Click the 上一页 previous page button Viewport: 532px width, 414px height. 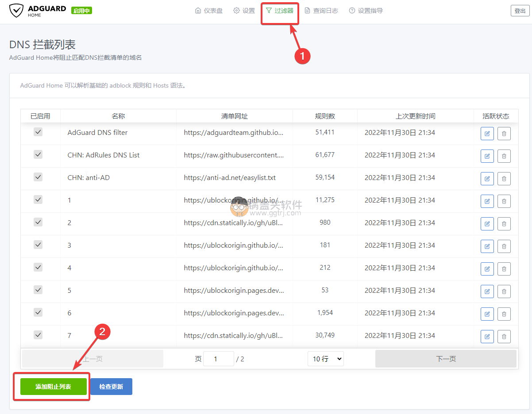pos(93,359)
